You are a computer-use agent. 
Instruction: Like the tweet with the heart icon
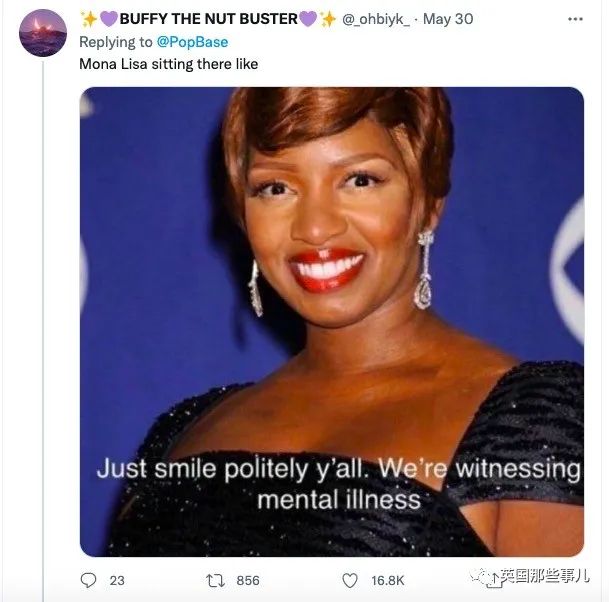(350, 581)
